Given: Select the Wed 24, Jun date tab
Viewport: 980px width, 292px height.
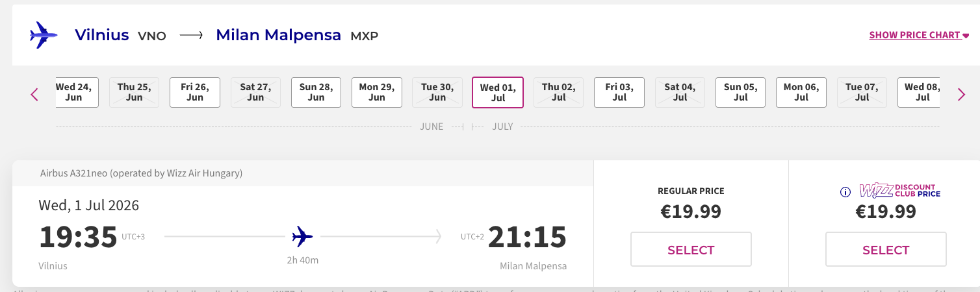Looking at the screenshot, I should 75,92.
